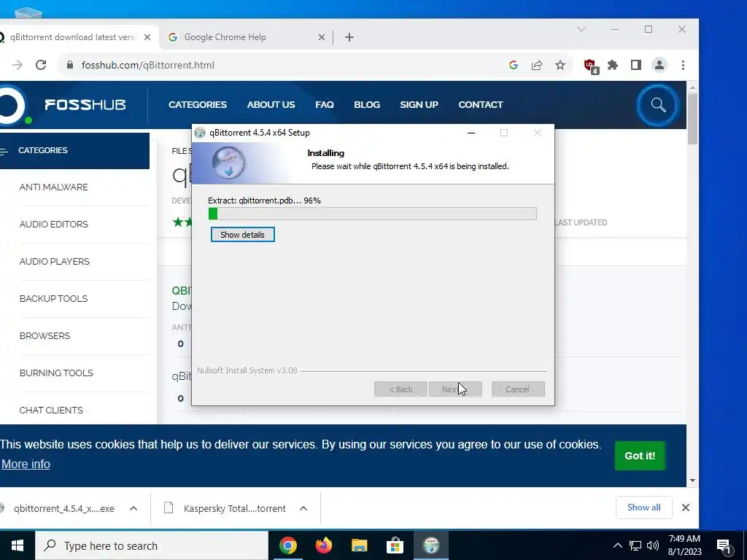Click Cancel in qBittorrent Setup
The height and width of the screenshot is (560, 747).
coord(518,389)
